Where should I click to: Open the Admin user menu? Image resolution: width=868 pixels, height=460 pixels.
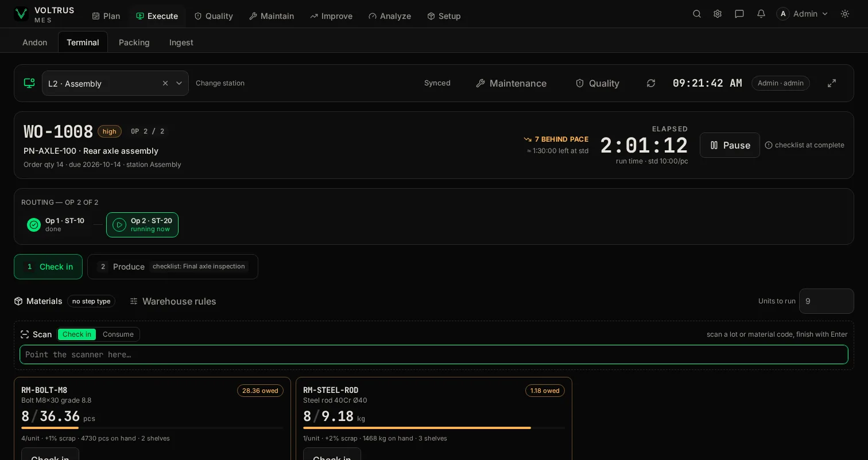803,14
